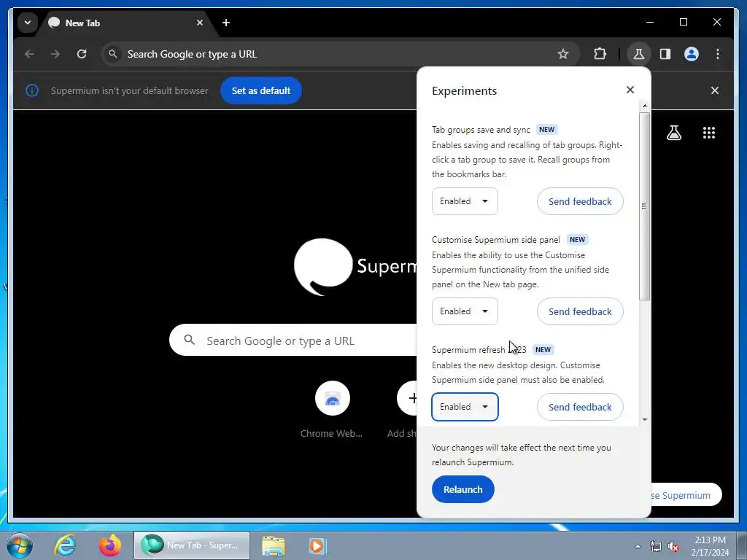Image resolution: width=747 pixels, height=560 pixels.
Task: Open Tab groups save and sync dropdown
Action: (465, 201)
